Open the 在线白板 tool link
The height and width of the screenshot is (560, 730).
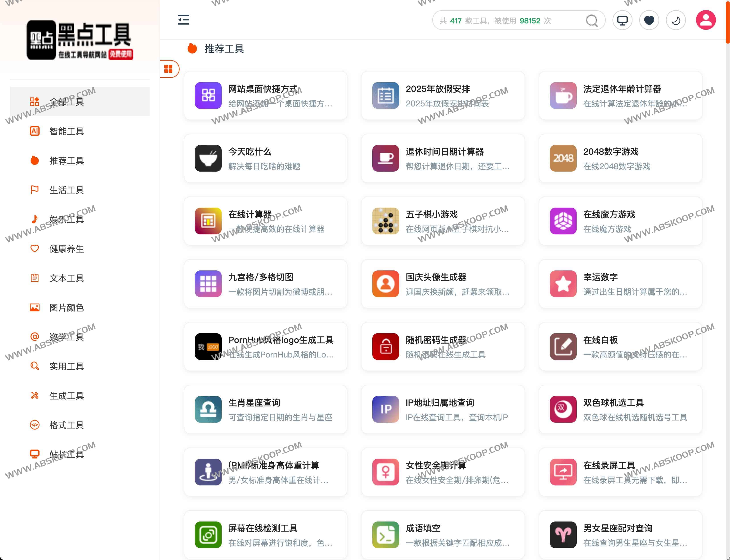(600, 340)
